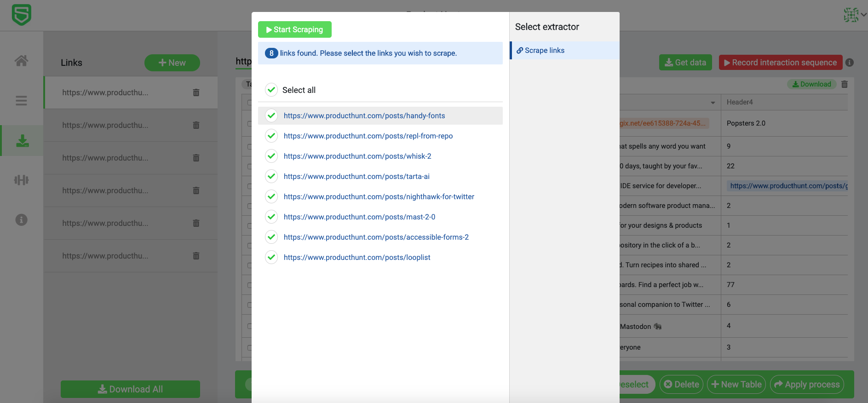This screenshot has height=403, width=868.
Task: Uncheck the nighthawk-for-twitter link checkbox
Action: [x=271, y=196]
